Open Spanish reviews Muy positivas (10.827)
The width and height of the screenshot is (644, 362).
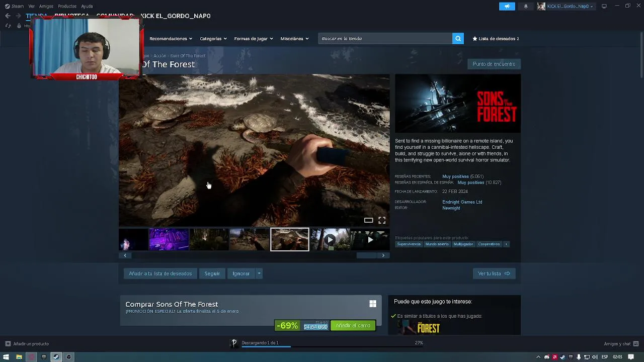pyautogui.click(x=479, y=183)
